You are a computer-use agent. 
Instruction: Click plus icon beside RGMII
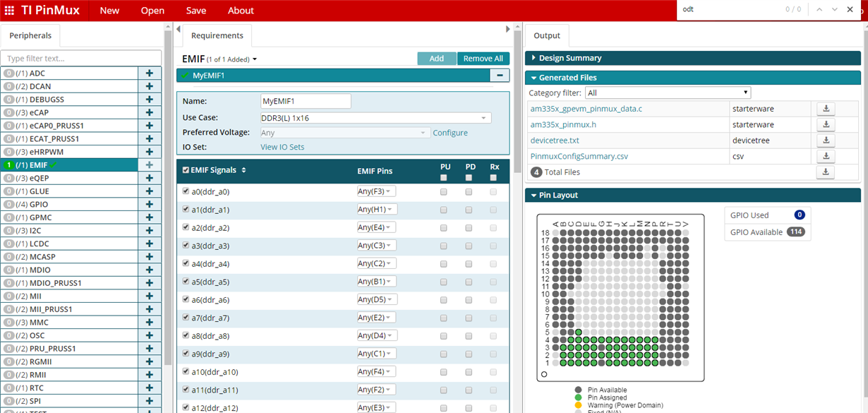[150, 361]
